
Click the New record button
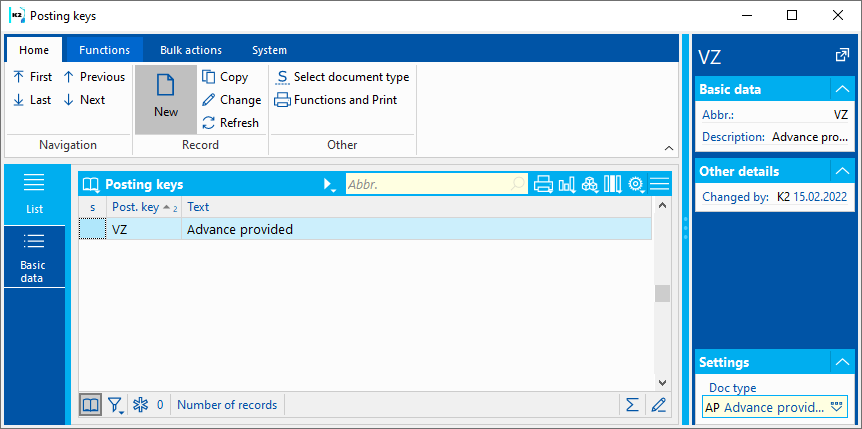point(166,98)
